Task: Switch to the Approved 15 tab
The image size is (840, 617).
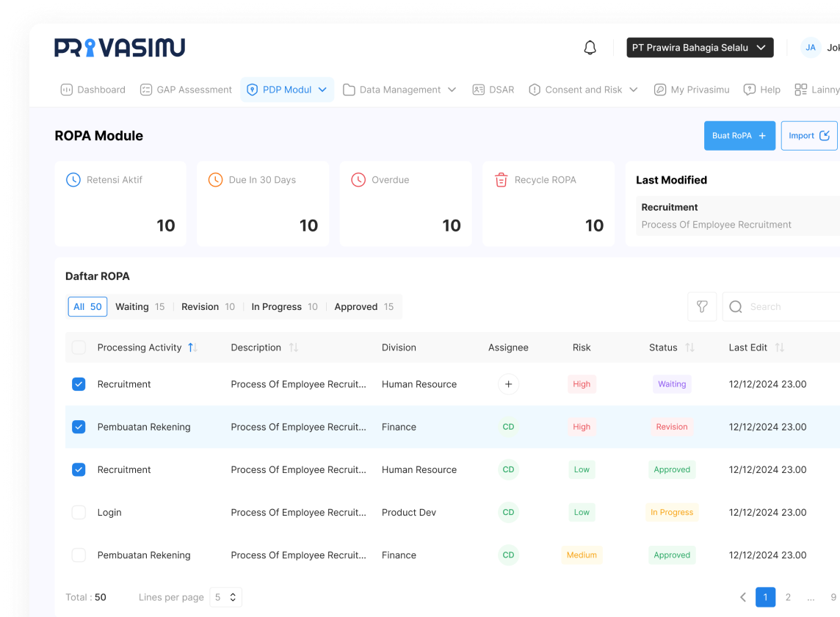Action: point(363,306)
